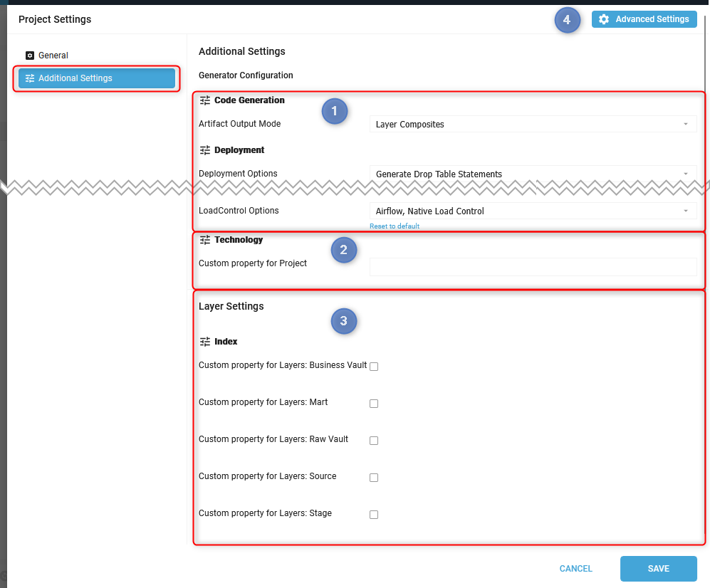The image size is (710, 588).
Task: Click the Index section sliders icon
Action: (x=205, y=342)
